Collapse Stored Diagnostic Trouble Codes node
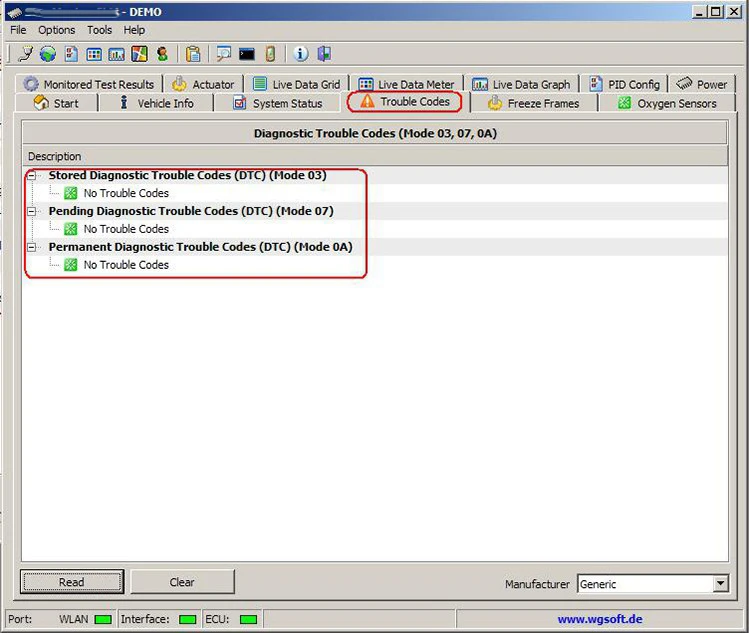 (32, 175)
